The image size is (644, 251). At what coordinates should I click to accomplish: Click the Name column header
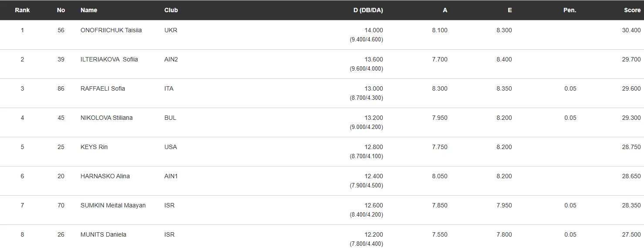pyautogui.click(x=89, y=10)
